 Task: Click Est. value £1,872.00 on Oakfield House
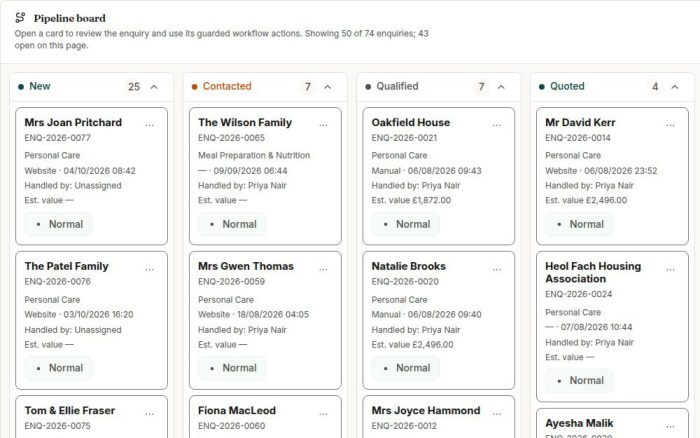pyautogui.click(x=411, y=200)
